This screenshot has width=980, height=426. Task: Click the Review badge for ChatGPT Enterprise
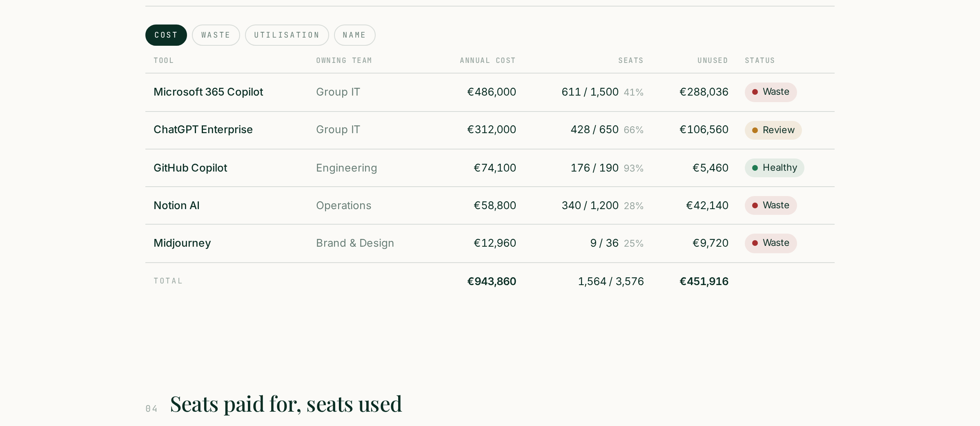[x=773, y=130]
